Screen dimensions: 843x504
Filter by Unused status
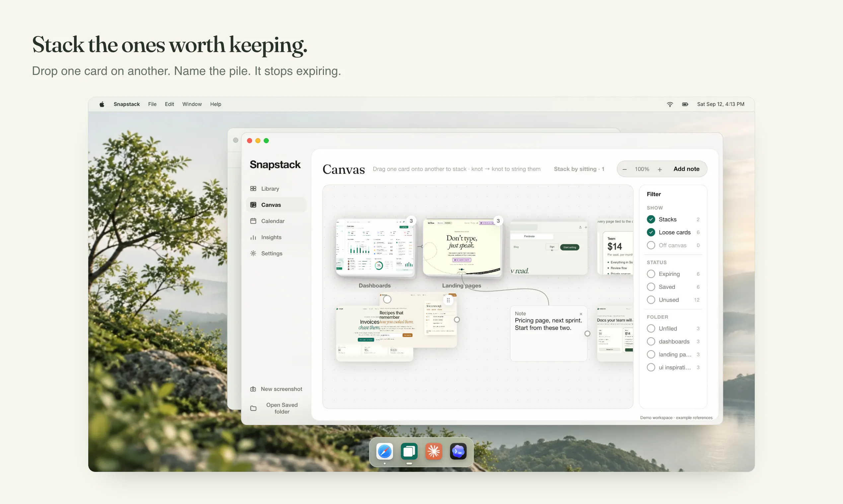point(651,300)
